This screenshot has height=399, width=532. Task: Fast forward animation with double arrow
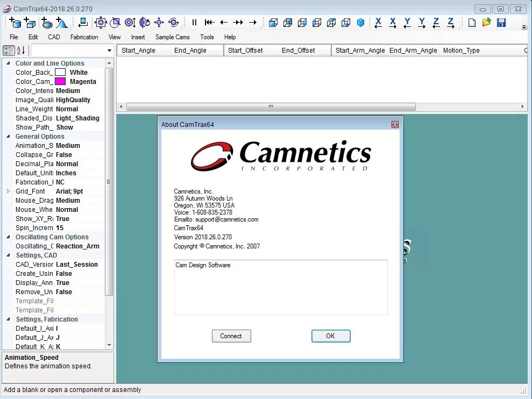(238, 23)
